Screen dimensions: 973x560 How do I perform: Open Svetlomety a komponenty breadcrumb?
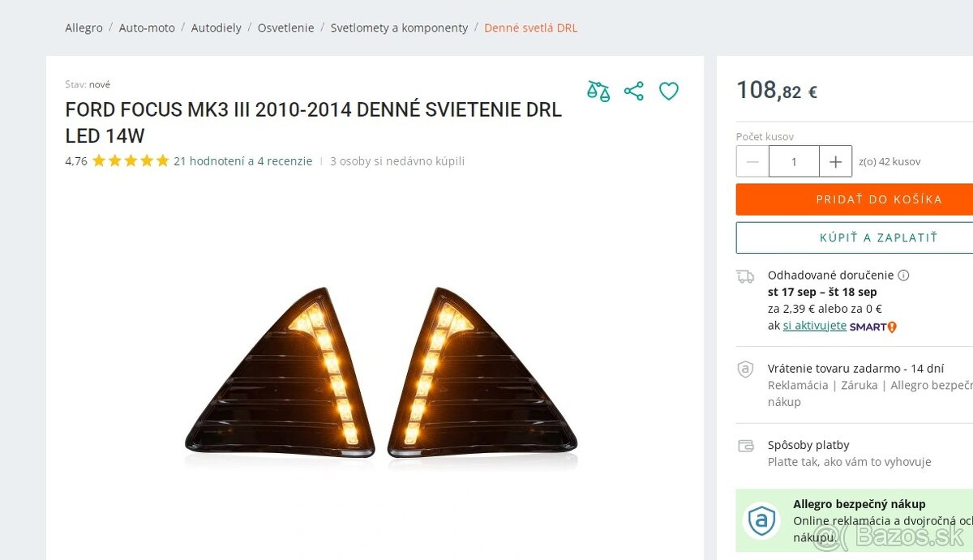coord(399,28)
